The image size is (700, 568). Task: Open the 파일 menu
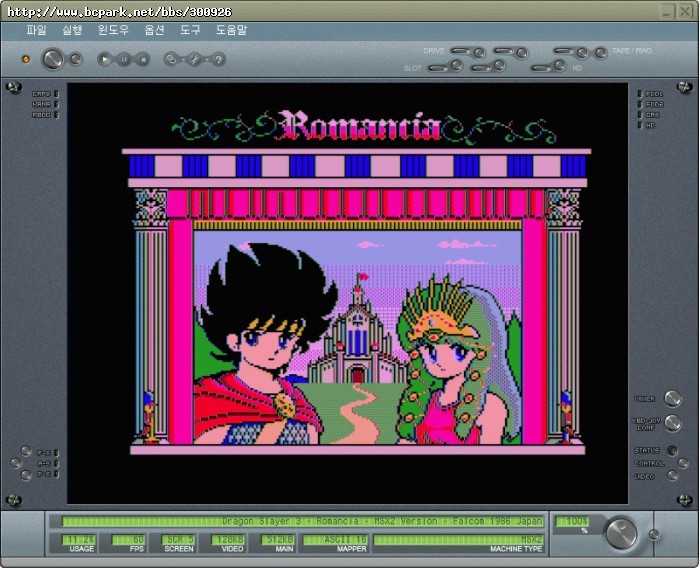point(36,30)
